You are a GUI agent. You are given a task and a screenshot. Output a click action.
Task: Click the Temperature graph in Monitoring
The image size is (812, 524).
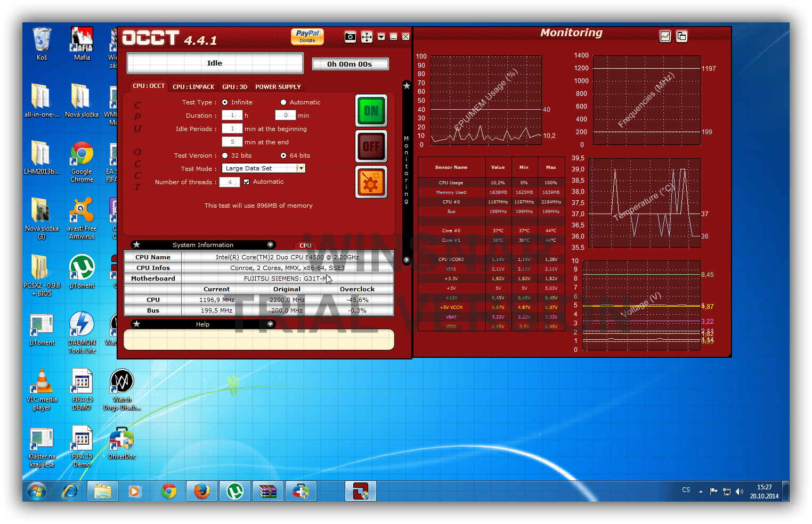pyautogui.click(x=644, y=203)
